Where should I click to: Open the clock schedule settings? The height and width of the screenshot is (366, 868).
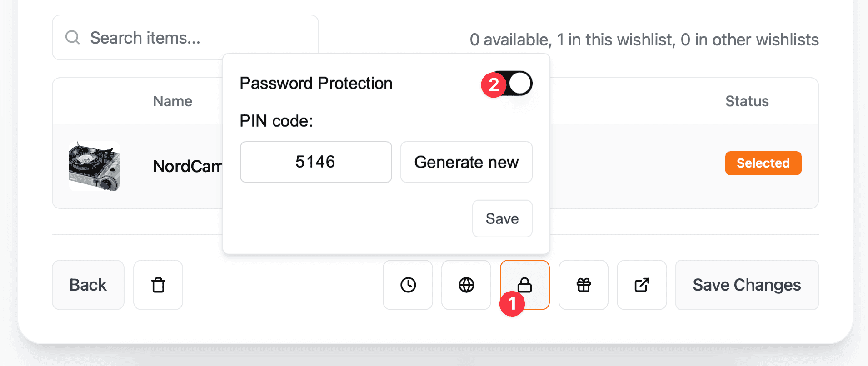408,285
